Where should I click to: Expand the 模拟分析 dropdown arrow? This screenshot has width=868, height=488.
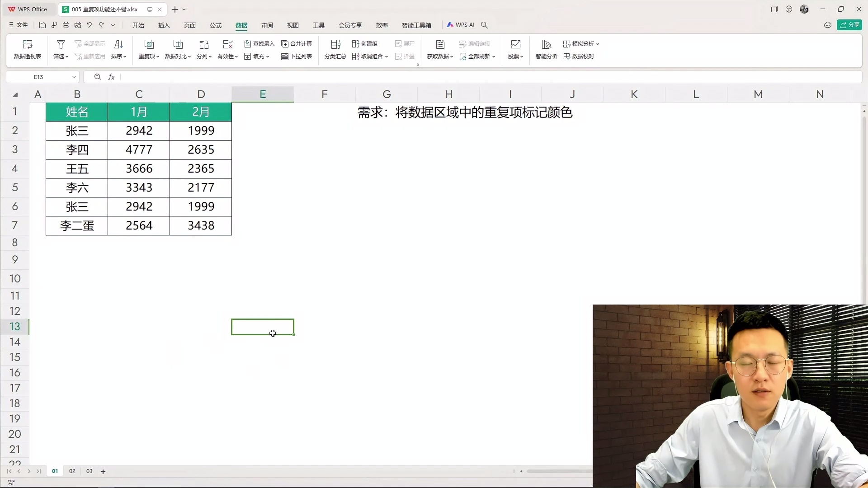(598, 43)
